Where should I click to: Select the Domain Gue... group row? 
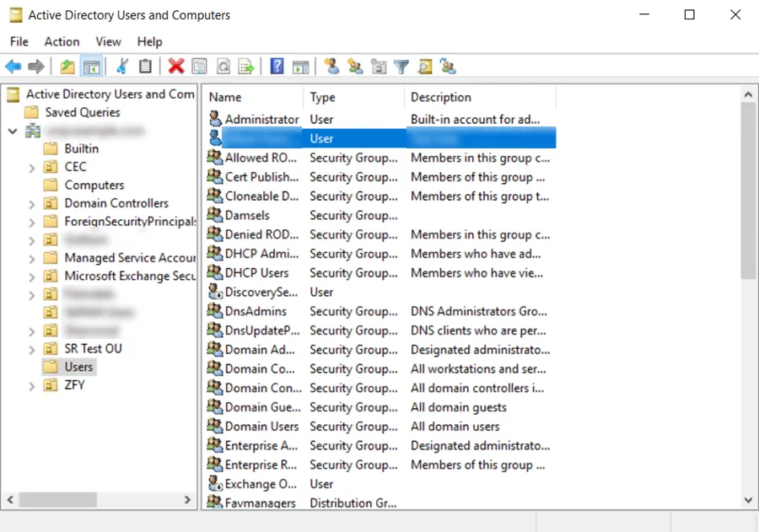tap(380, 406)
